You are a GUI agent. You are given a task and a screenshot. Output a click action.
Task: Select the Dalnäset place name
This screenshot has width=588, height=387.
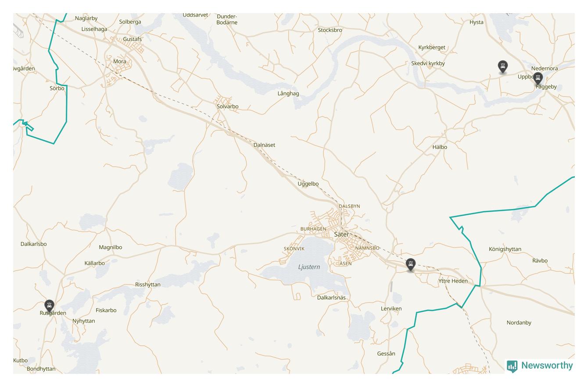pyautogui.click(x=264, y=145)
